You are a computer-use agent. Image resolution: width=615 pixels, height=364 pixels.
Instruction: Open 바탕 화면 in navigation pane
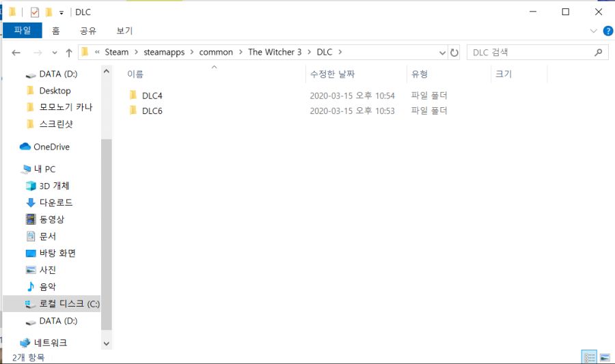click(x=57, y=253)
